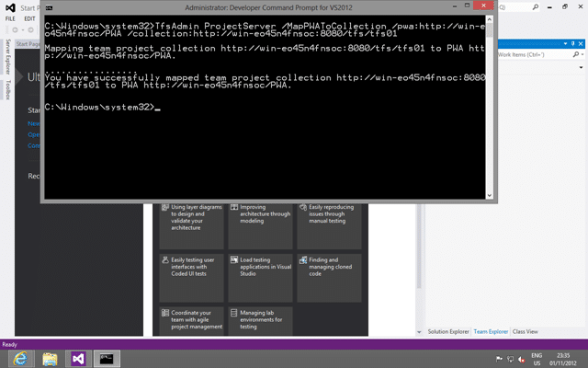Open the Command Prompt window system menu icon
This screenshot has height=368, width=588.
(49, 7)
